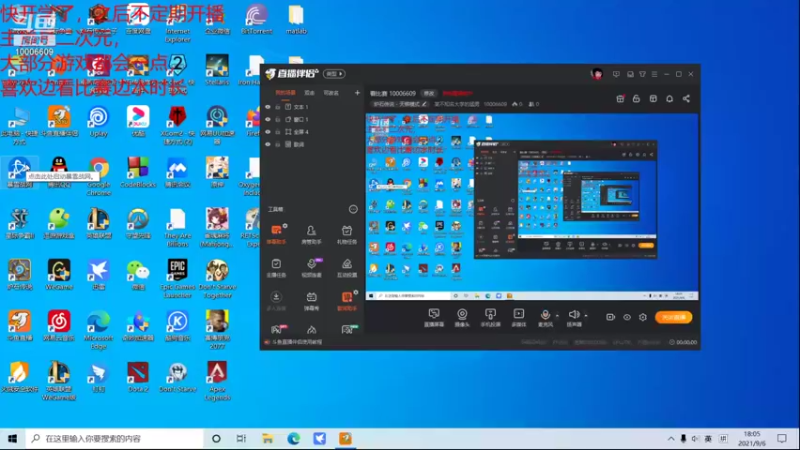Screen dimensions: 800x450
Task: Click the unlock padlock icon at top right
Action: pyautogui.click(x=636, y=98)
